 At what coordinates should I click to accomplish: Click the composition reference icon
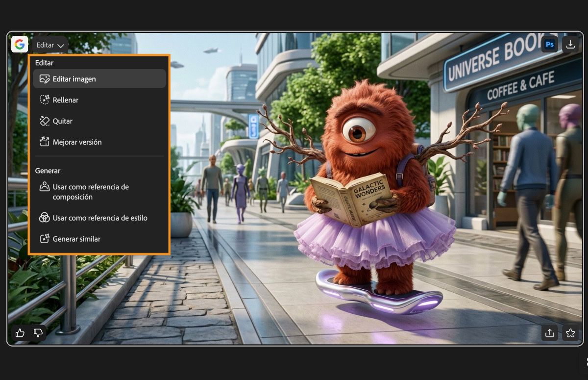[x=45, y=187]
